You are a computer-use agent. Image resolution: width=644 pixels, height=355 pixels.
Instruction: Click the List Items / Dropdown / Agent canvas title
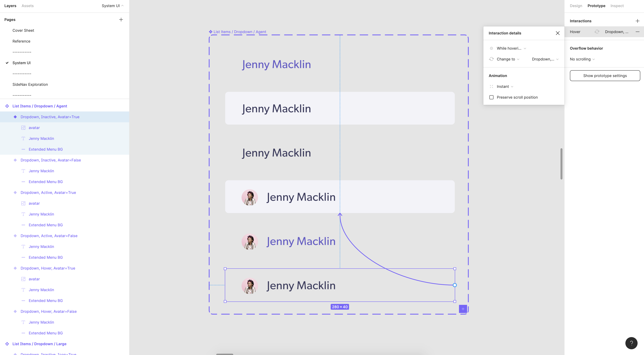point(240,32)
